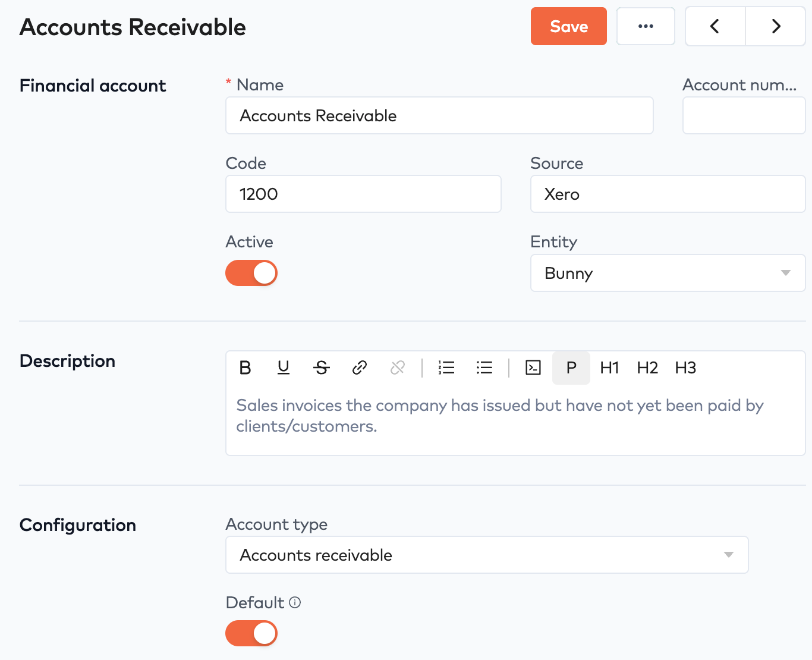Edit the Name field Accounts Receivable
Image resolution: width=812 pixels, height=660 pixels.
tap(439, 115)
